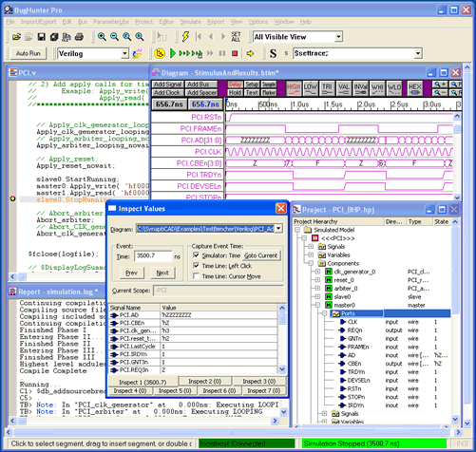The height and width of the screenshot is (452, 476).
Task: Click the small s icon next to $settrace
Action: pos(286,53)
